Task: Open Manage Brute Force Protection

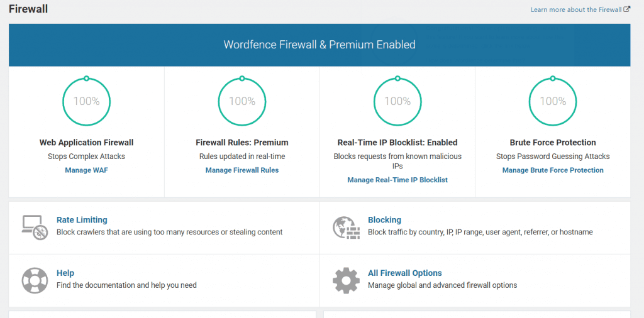Action: tap(553, 170)
